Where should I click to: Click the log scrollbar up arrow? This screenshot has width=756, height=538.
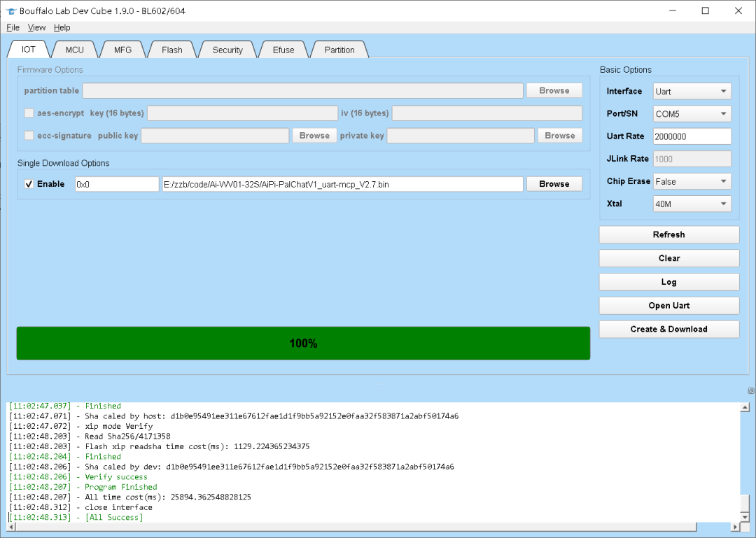tap(745, 407)
